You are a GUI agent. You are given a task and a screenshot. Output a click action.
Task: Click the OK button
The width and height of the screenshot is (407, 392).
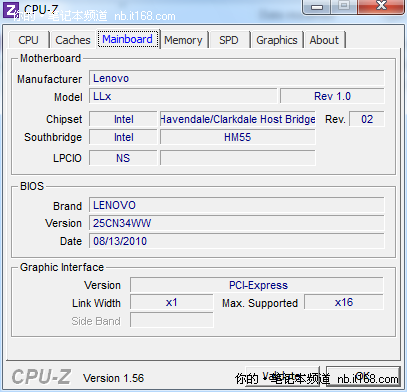[363, 376]
